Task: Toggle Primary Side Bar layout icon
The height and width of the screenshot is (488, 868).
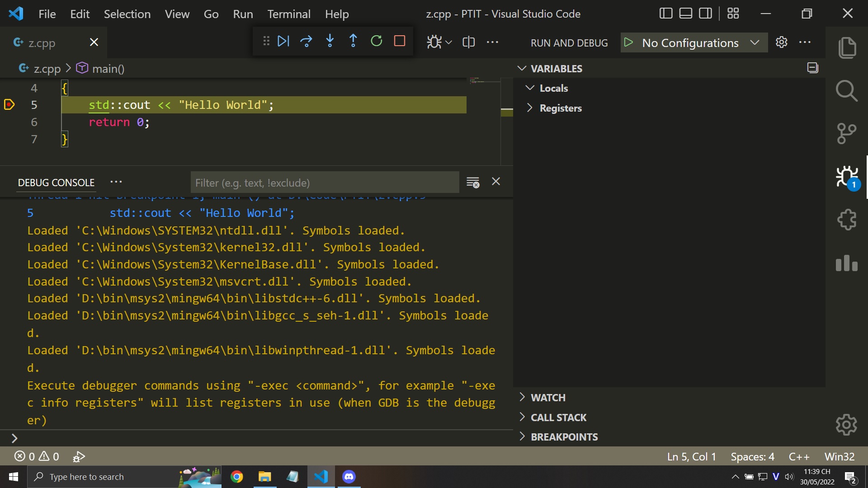Action: pos(665,14)
